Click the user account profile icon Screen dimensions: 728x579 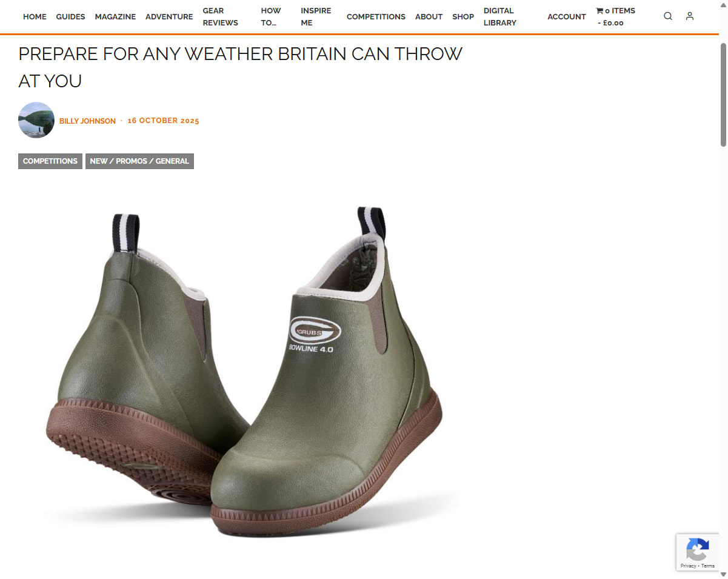[x=690, y=16]
